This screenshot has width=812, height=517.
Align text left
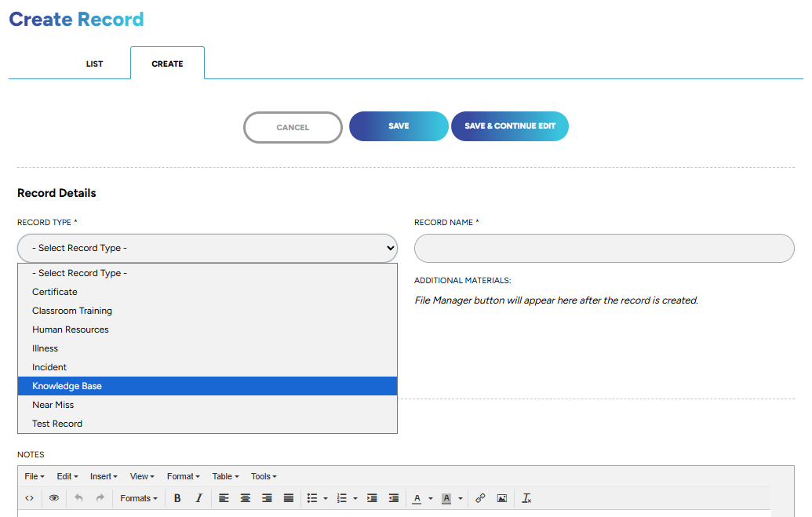(224, 498)
